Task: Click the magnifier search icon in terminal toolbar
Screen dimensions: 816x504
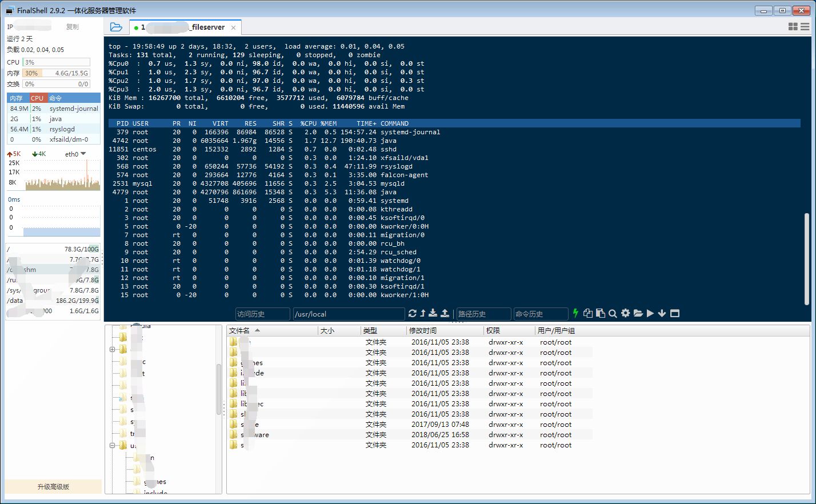Action: [x=613, y=313]
